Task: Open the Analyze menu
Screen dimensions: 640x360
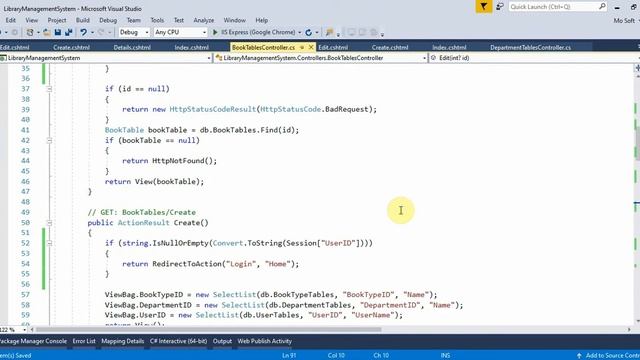Action: [x=204, y=20]
